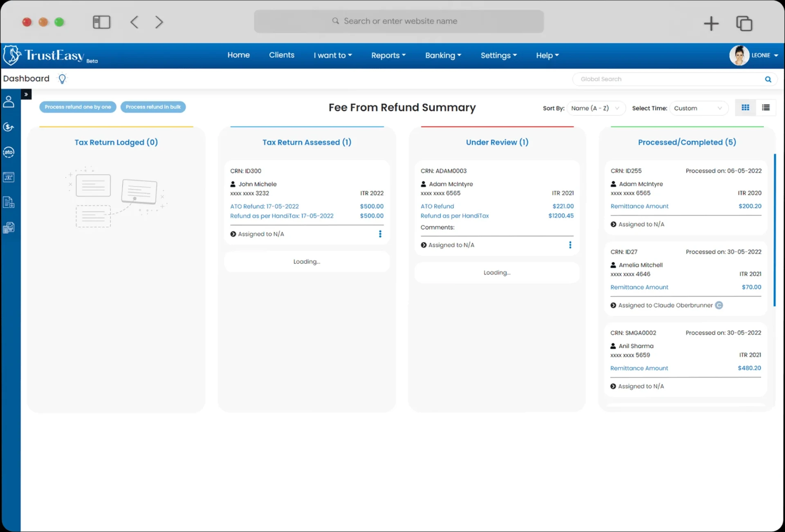The width and height of the screenshot is (785, 532).
Task: Switch to list view of refund summary
Action: click(x=765, y=107)
